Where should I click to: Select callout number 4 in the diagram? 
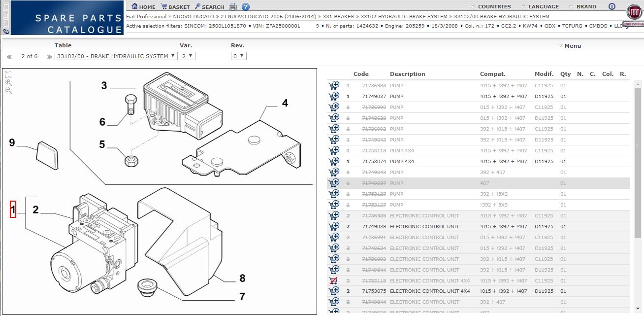[x=285, y=103]
